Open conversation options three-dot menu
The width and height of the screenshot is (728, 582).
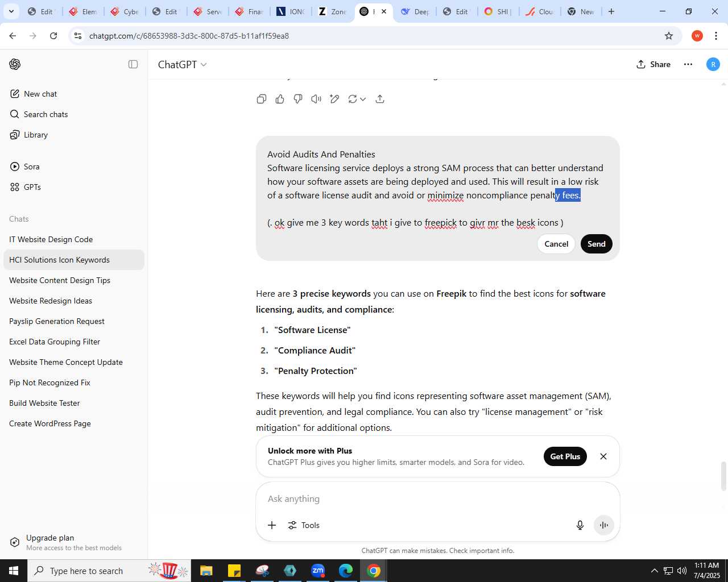click(x=688, y=64)
